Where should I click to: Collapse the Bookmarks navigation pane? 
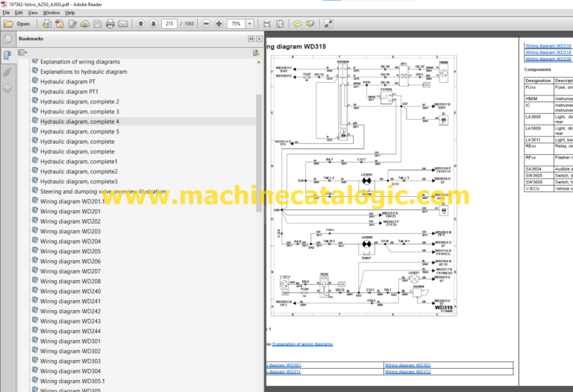point(251,39)
